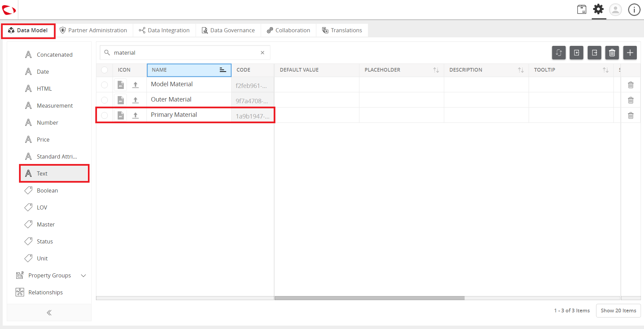Click image placeholder of Outer Material

[x=121, y=100]
